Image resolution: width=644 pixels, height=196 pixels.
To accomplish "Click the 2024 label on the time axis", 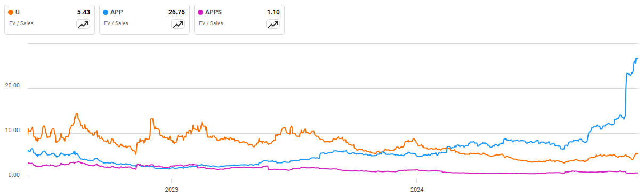I will point(417,189).
